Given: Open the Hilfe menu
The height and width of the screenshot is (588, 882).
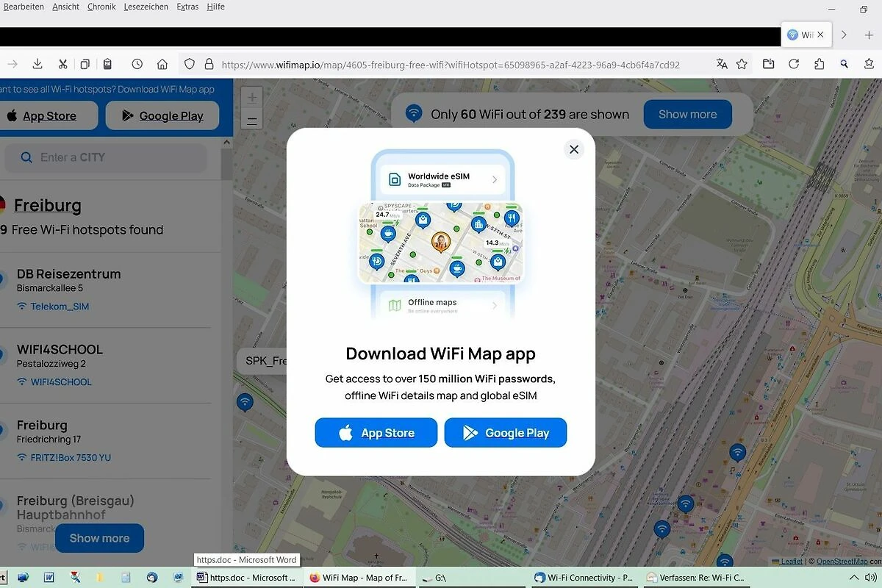Looking at the screenshot, I should click(215, 7).
